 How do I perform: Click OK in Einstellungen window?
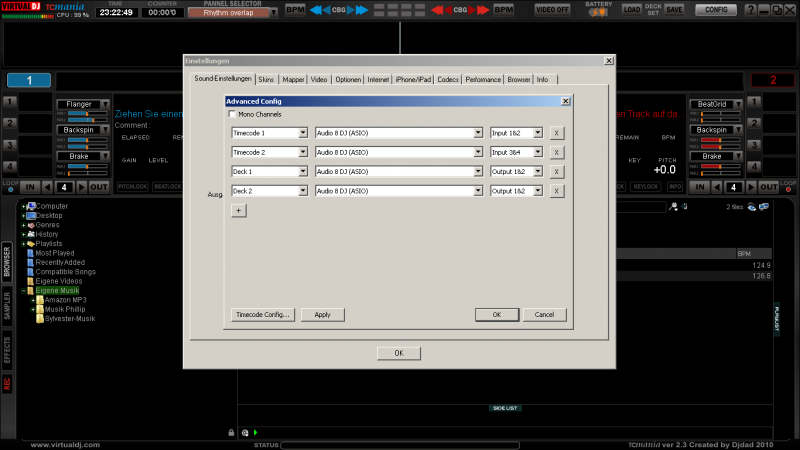point(399,353)
